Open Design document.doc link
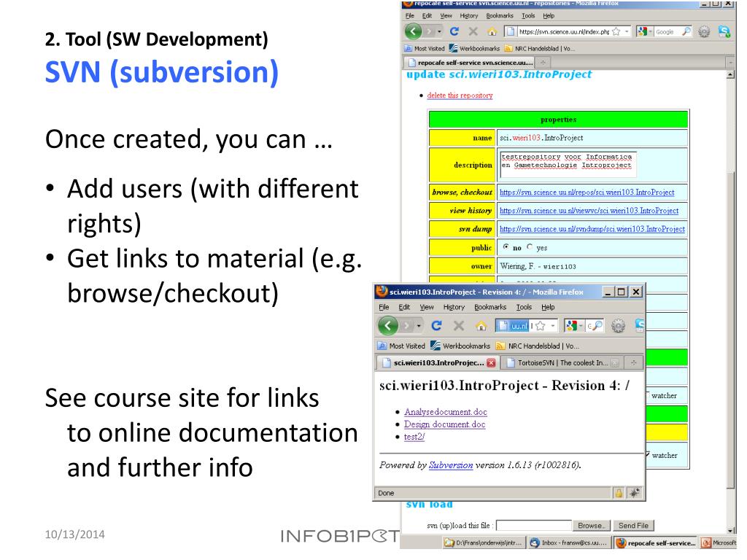Screen dimensions: 747x560 point(444,424)
